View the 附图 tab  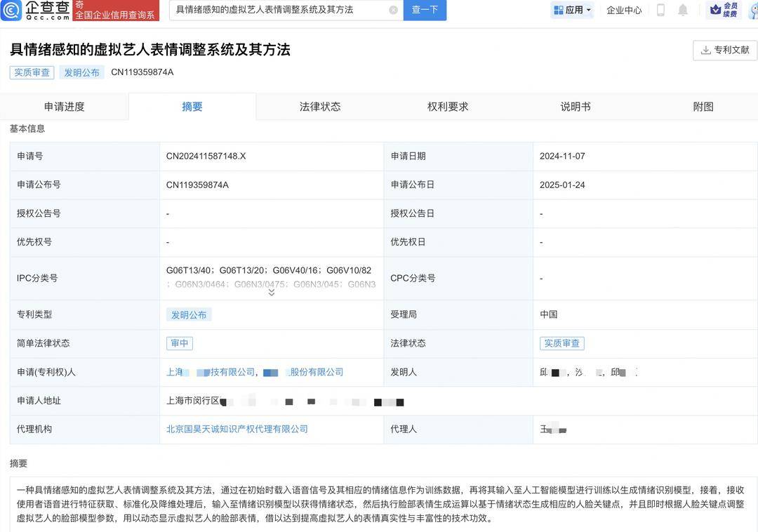703,107
